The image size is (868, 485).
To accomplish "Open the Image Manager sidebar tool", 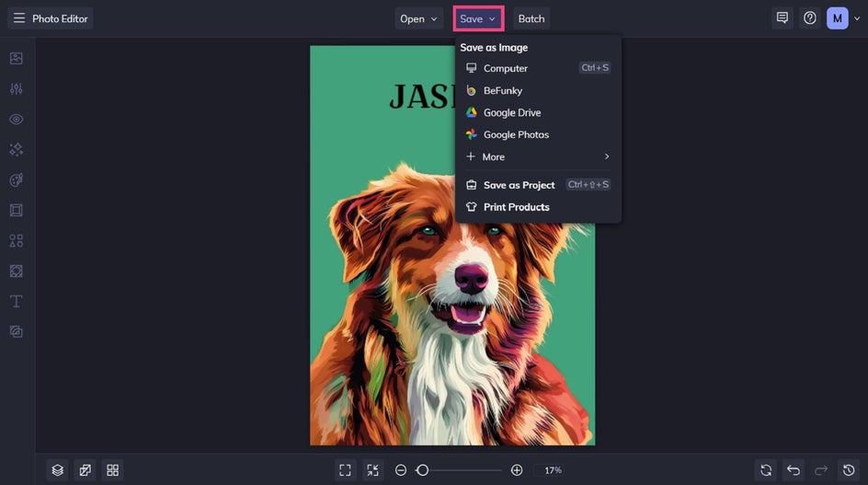I will [x=16, y=58].
